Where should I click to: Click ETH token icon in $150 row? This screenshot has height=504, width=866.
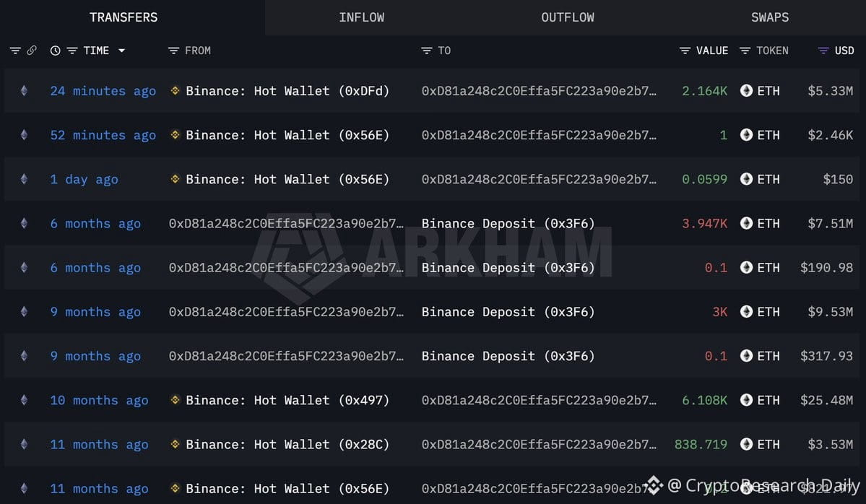[746, 179]
